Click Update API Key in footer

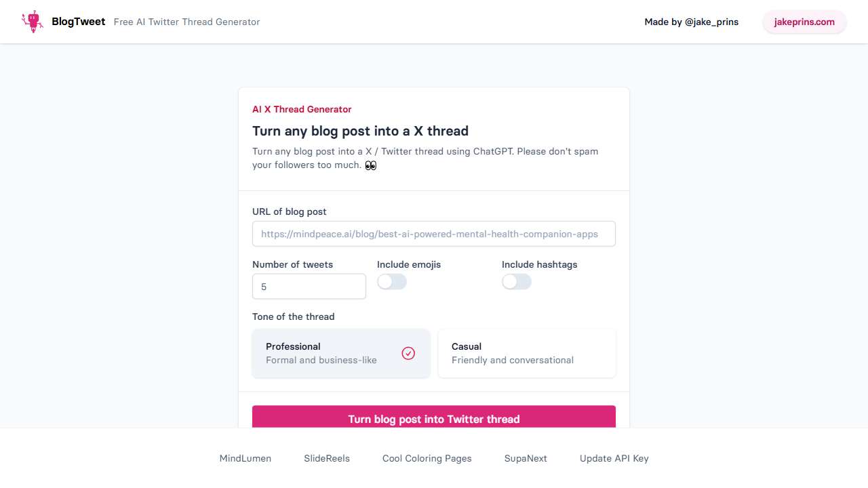(x=614, y=458)
